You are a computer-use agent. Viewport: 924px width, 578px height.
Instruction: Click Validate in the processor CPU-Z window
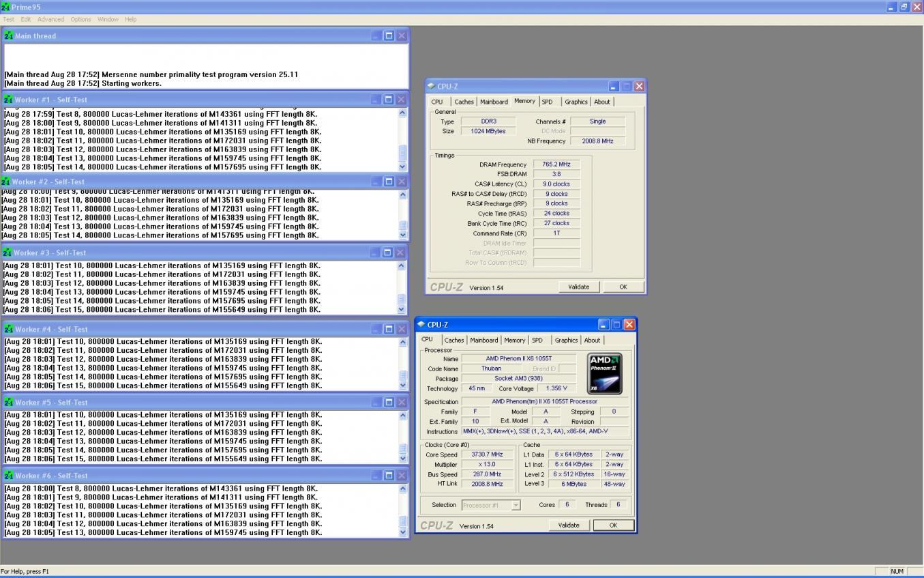(569, 525)
